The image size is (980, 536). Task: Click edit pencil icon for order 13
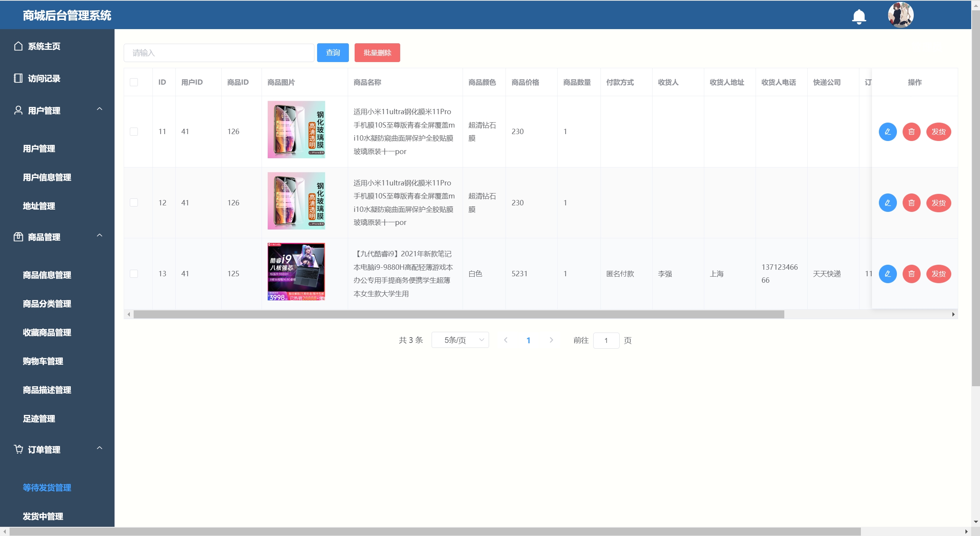point(887,274)
